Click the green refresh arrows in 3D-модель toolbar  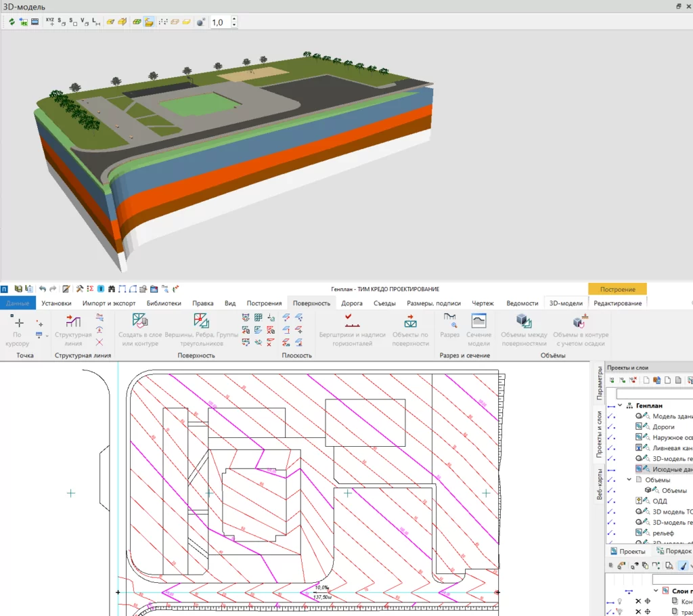(12, 22)
